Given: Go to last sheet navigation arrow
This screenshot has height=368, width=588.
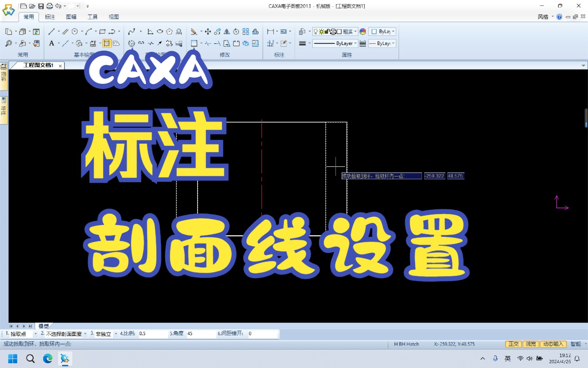Looking at the screenshot, I should pos(30,326).
